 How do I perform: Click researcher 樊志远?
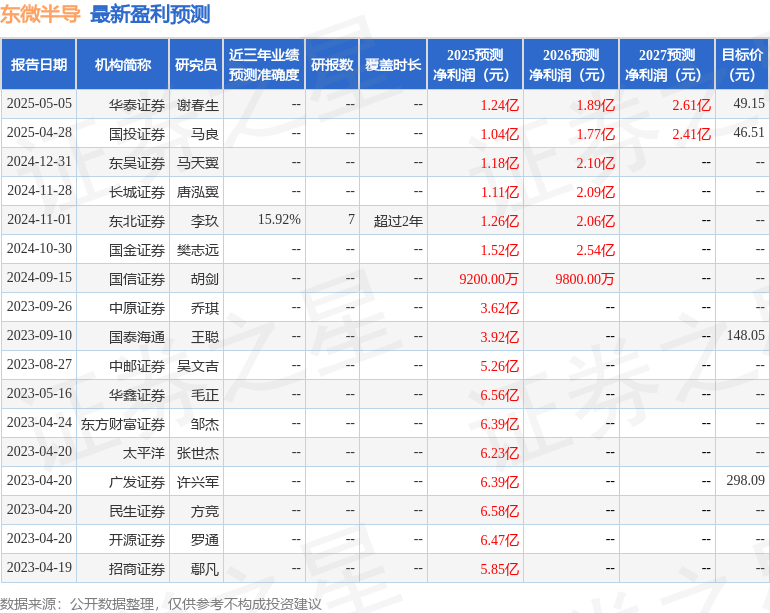pyautogui.click(x=197, y=250)
